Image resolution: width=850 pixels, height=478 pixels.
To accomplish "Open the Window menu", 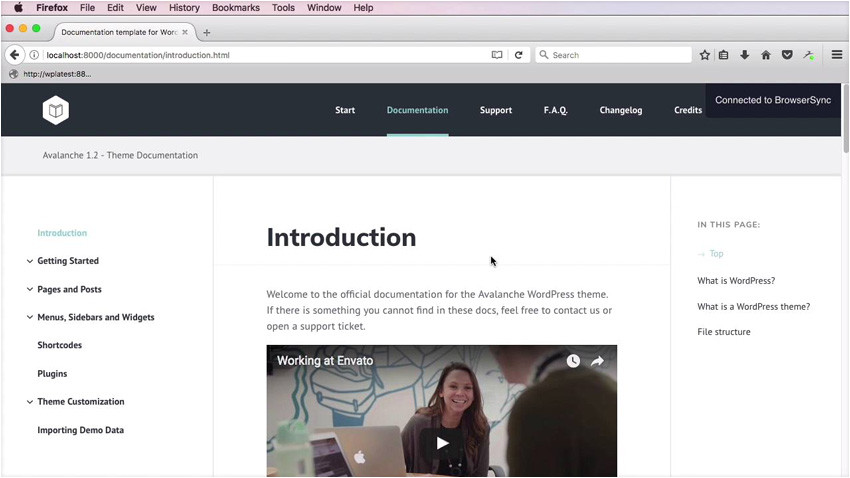I will [324, 8].
